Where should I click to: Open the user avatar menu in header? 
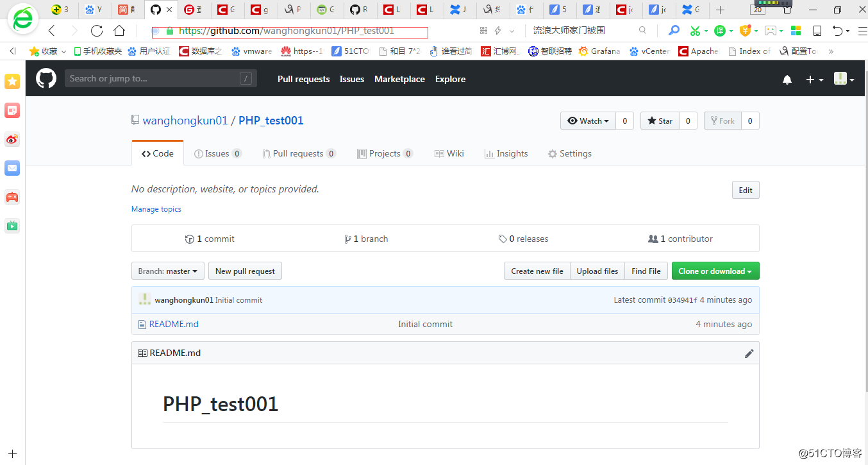pos(844,79)
